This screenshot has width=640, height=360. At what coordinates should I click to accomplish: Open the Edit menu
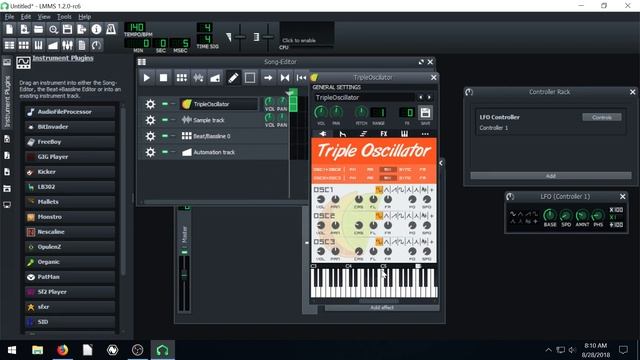[26, 17]
